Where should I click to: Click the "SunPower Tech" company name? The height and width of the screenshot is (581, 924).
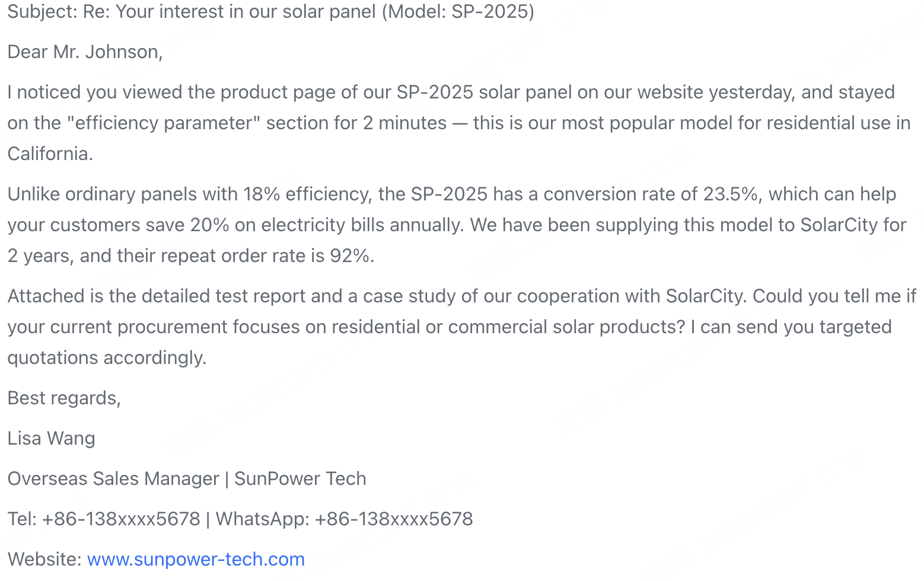[x=300, y=478]
